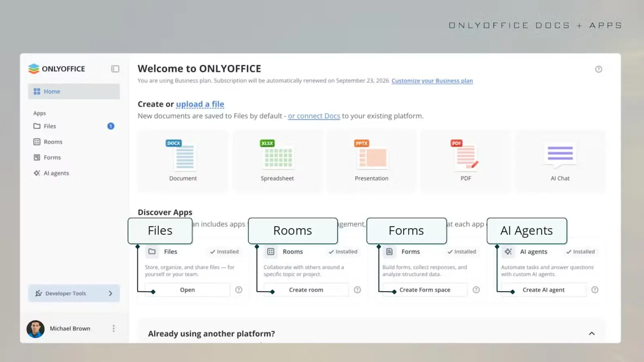Click Installed status on the AI agents card

(580, 252)
